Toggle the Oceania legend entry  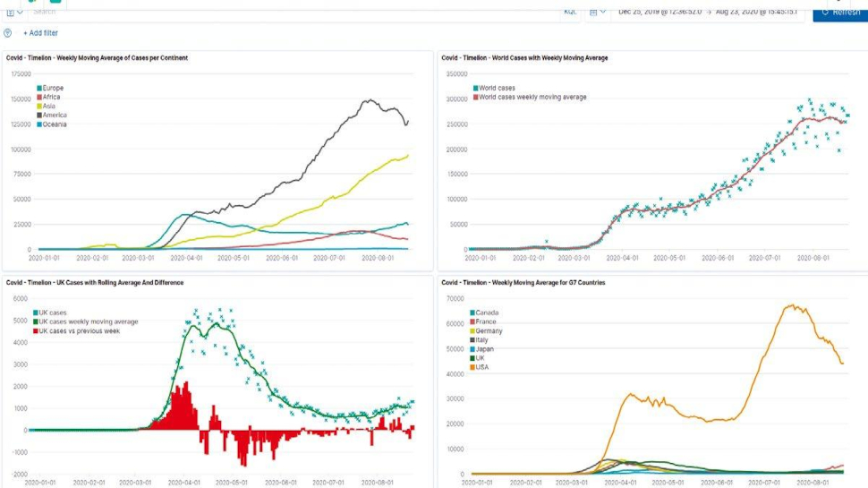tap(52, 124)
